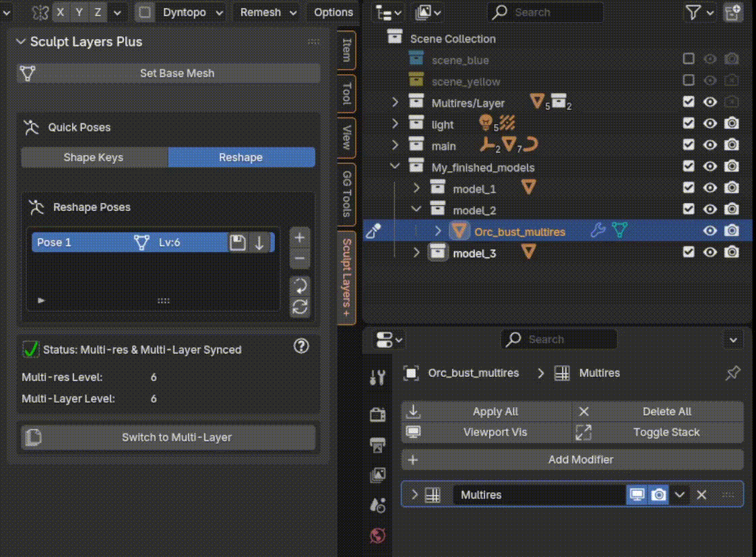Click Orc_bust_multires wrench modifier icon
The image size is (756, 557).
tap(598, 230)
